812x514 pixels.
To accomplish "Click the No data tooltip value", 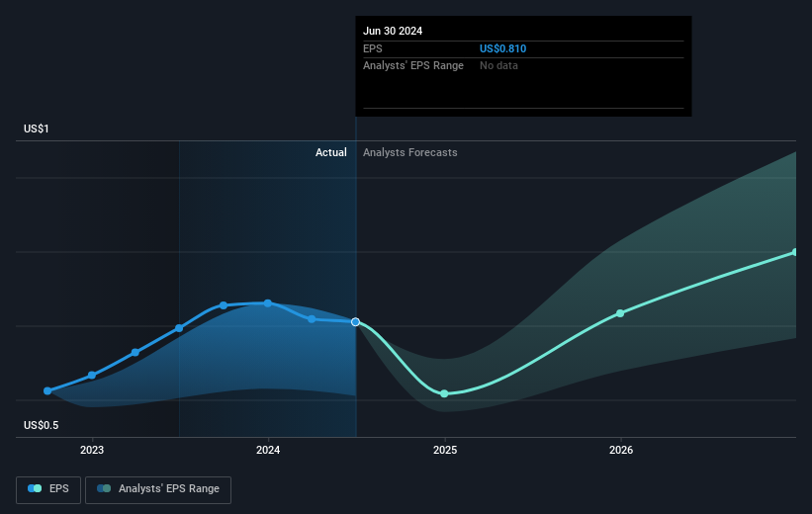I will pyautogui.click(x=498, y=66).
